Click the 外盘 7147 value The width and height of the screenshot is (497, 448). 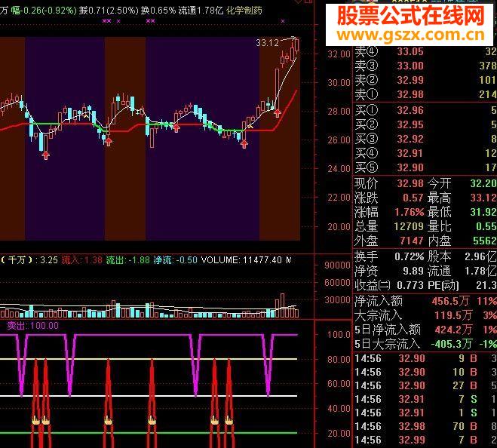pyautogui.click(x=412, y=241)
